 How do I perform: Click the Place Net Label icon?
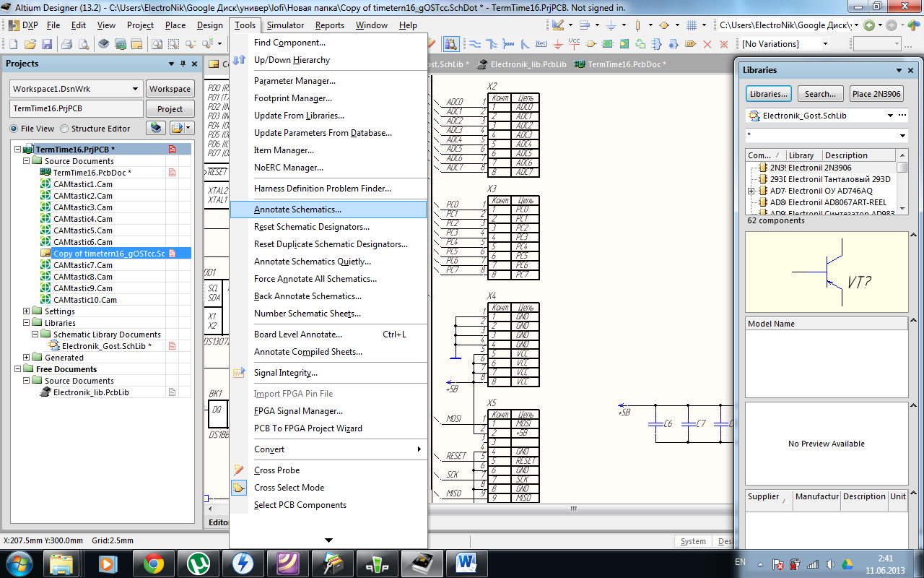click(541, 44)
